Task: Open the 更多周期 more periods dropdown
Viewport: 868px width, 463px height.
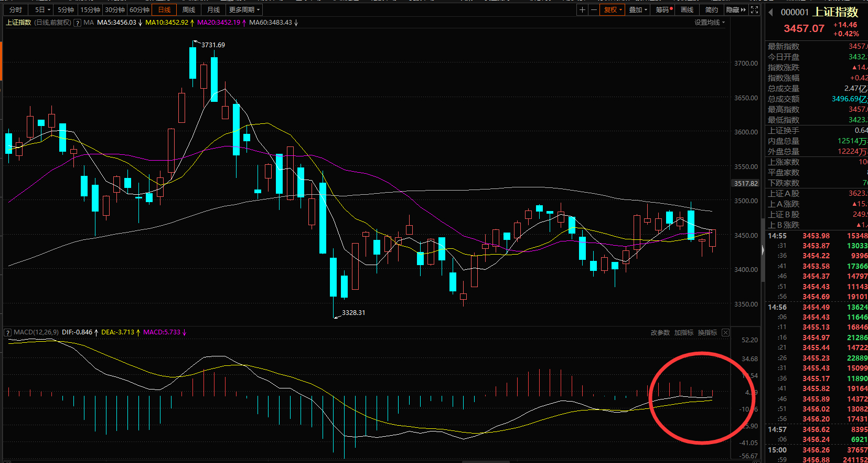Action: coord(244,10)
